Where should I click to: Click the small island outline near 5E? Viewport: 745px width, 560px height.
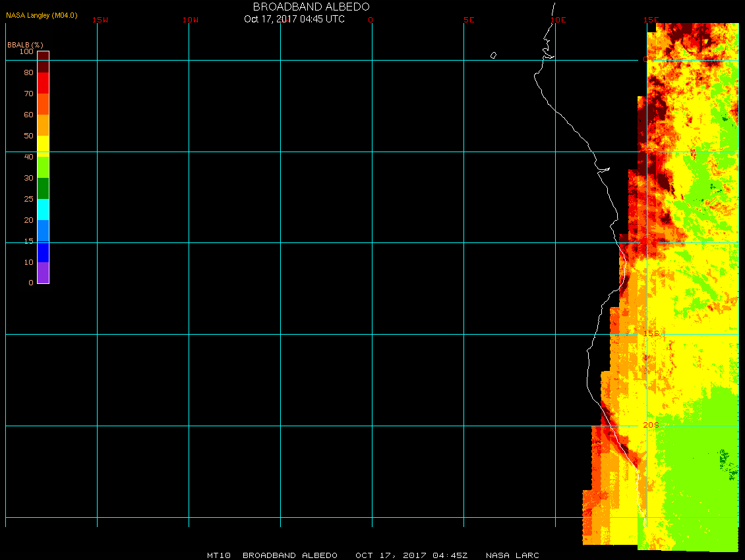click(x=493, y=55)
